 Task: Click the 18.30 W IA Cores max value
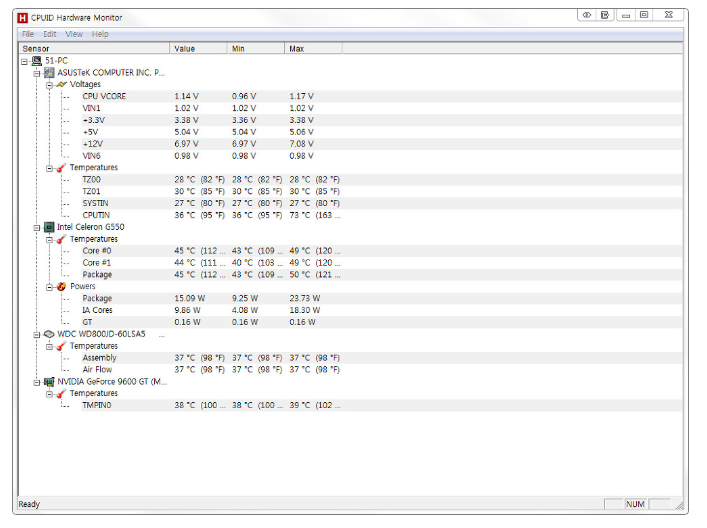[x=305, y=310]
